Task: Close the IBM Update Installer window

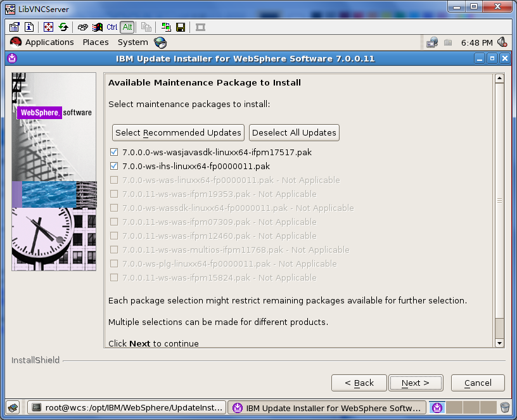Action: click(x=505, y=59)
